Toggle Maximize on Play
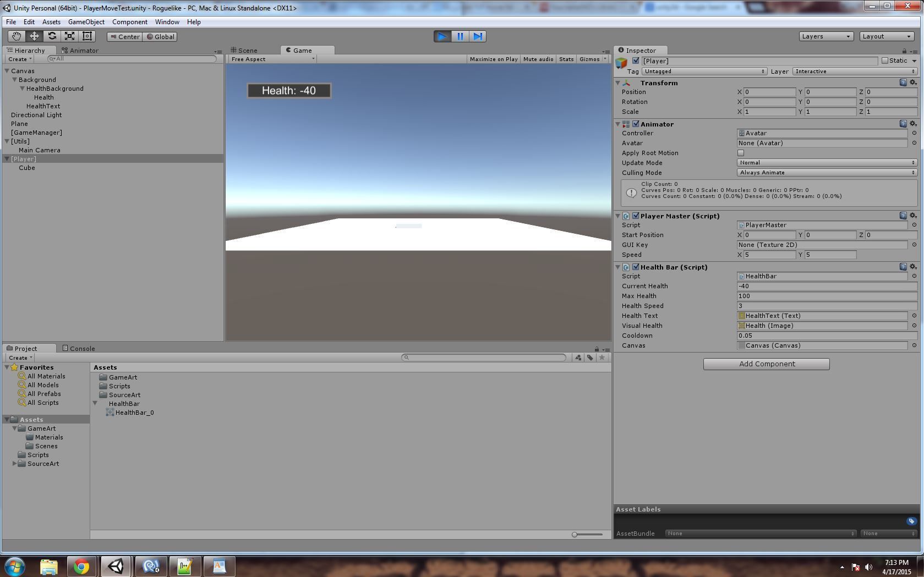Viewport: 924px width, 577px height. click(494, 59)
